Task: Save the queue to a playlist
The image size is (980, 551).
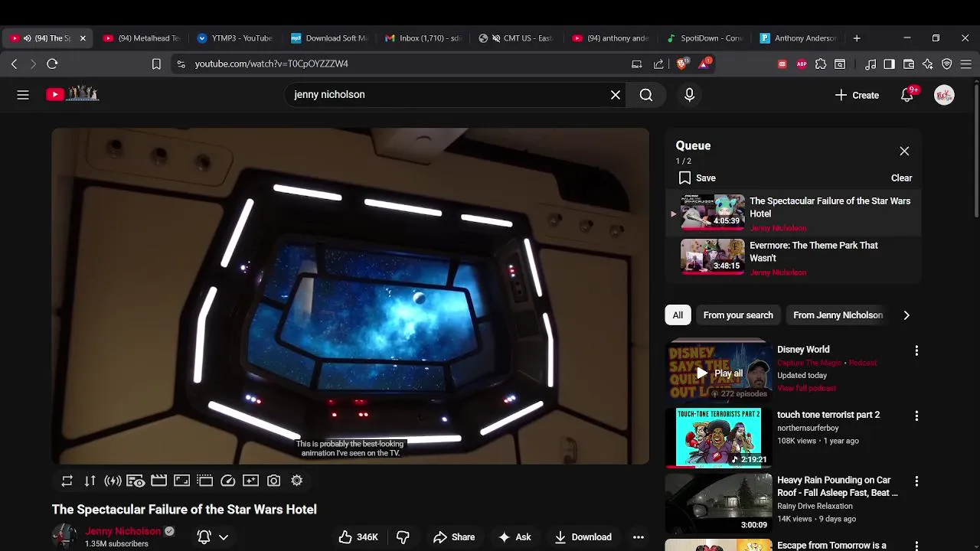Action: (697, 178)
